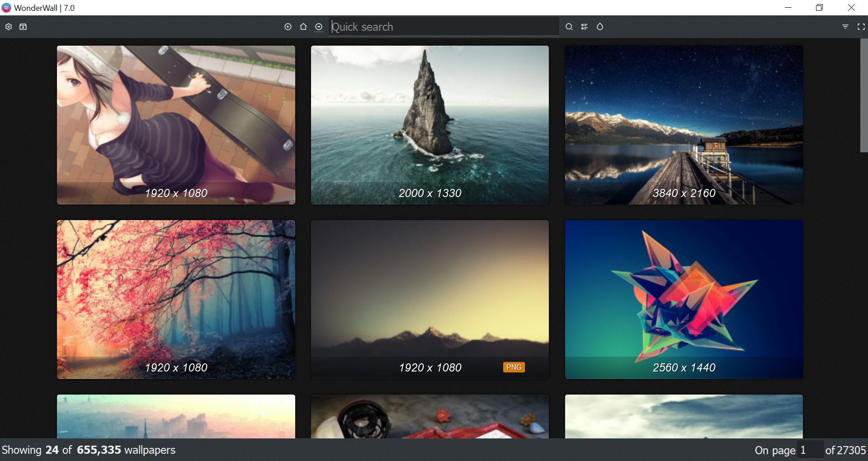The width and height of the screenshot is (868, 461).
Task: Open the 3840 x 2160 starry pier wallpaper
Action: tap(684, 125)
